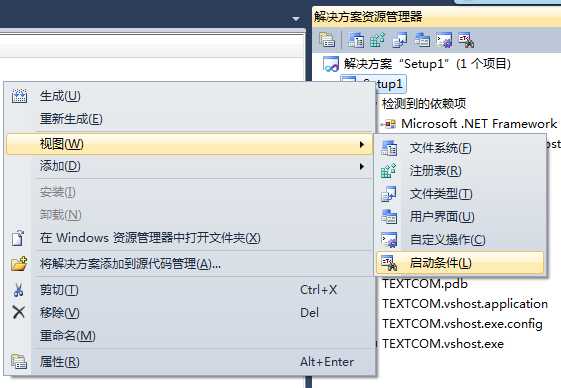Select 文件系统(F) in the view submenu
The width and height of the screenshot is (561, 388).
pos(460,148)
